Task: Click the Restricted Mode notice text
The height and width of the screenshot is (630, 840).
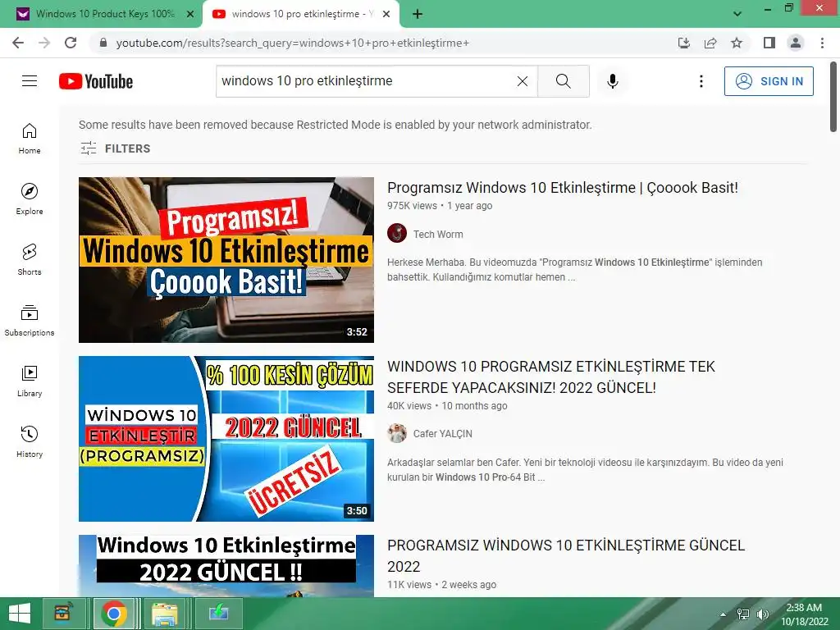Action: click(336, 125)
